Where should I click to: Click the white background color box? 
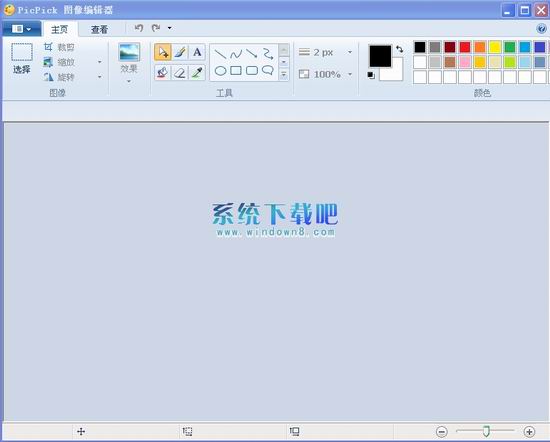[396, 73]
